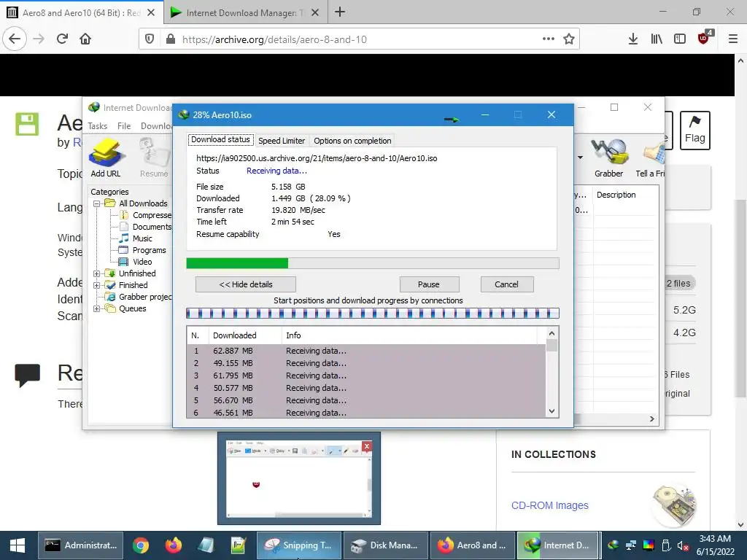Open the Firefox library icon
This screenshot has height=560, width=747.
point(657,39)
